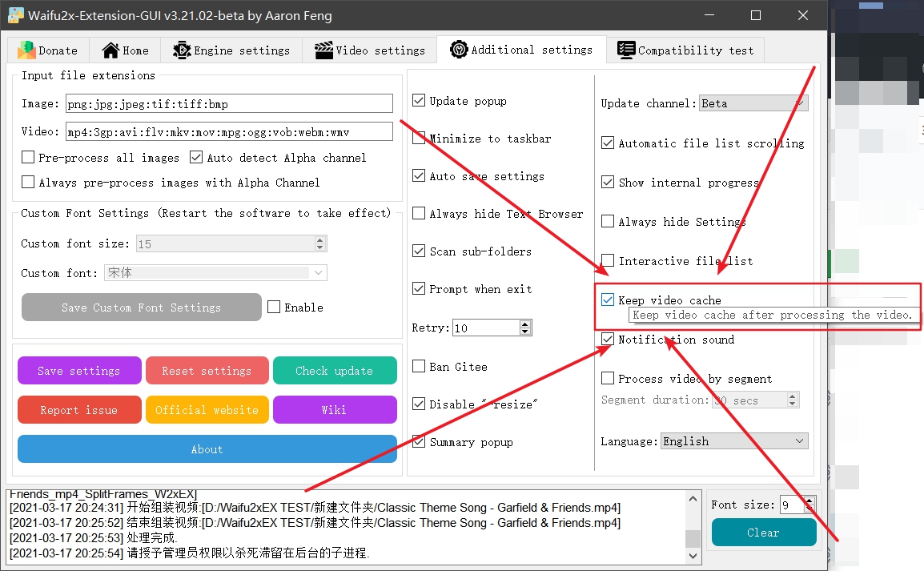Increase Font size with the stepper arrow
The image size is (924, 571).
click(809, 500)
